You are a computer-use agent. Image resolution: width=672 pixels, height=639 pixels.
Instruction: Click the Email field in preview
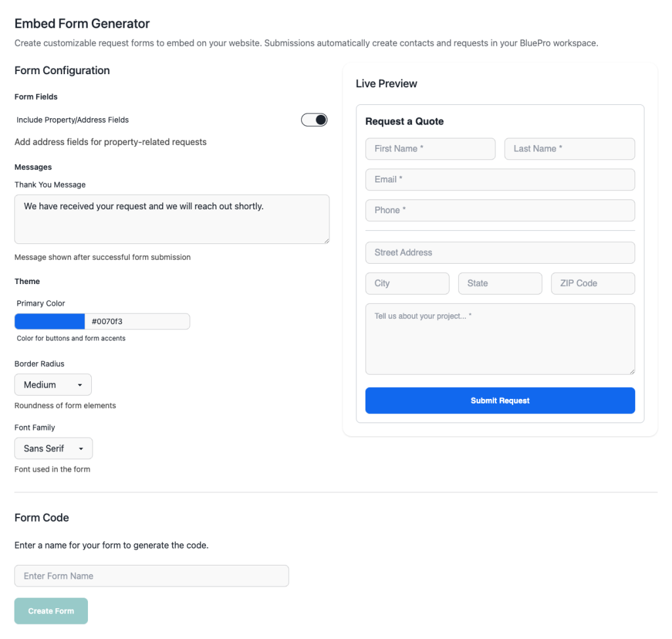tap(500, 180)
